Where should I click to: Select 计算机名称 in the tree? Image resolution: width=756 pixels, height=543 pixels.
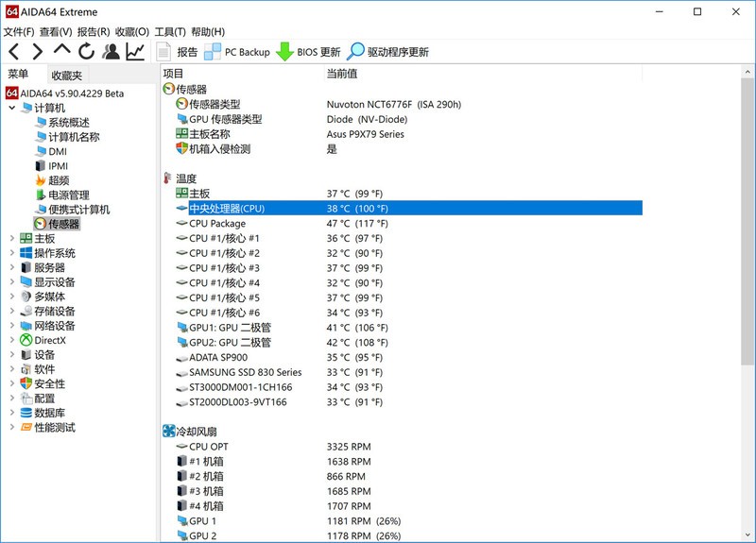tap(74, 137)
